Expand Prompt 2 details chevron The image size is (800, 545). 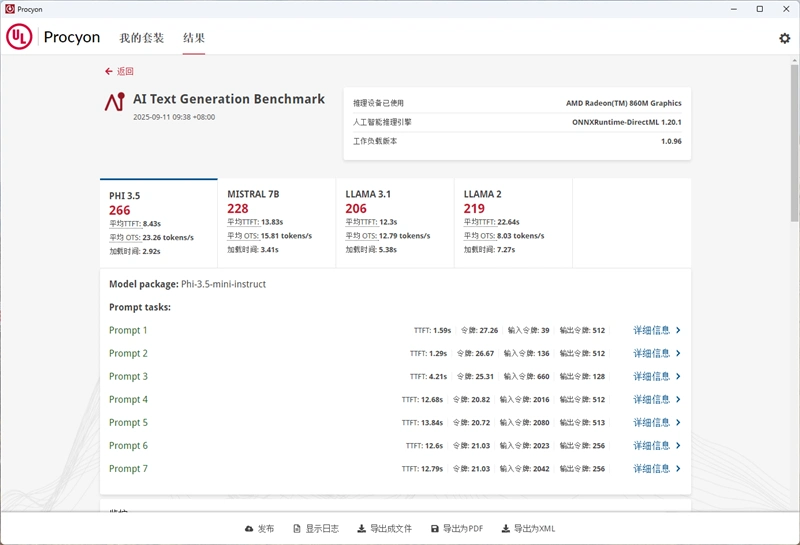coord(678,353)
